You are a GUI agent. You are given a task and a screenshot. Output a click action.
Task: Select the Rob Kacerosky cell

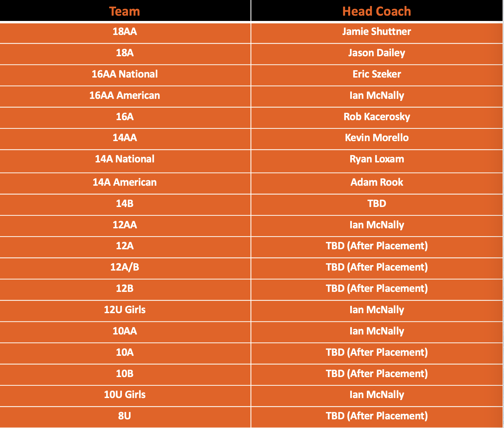pyautogui.click(x=377, y=117)
